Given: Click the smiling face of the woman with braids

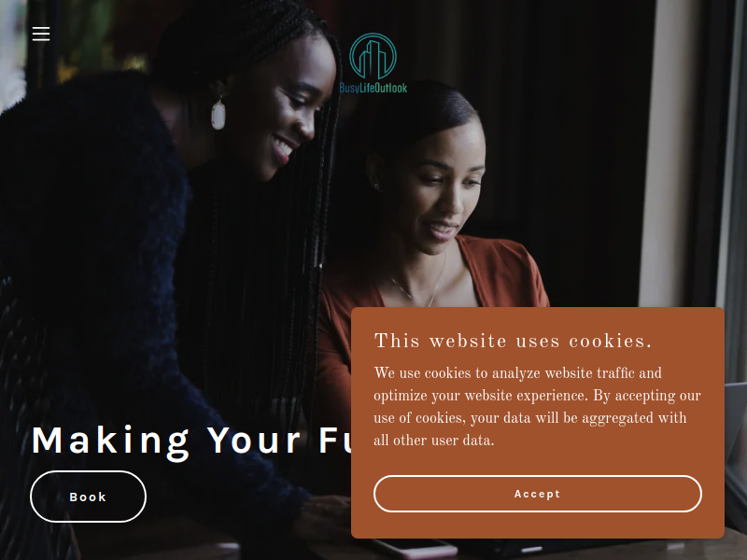Looking at the screenshot, I should pos(286,109).
